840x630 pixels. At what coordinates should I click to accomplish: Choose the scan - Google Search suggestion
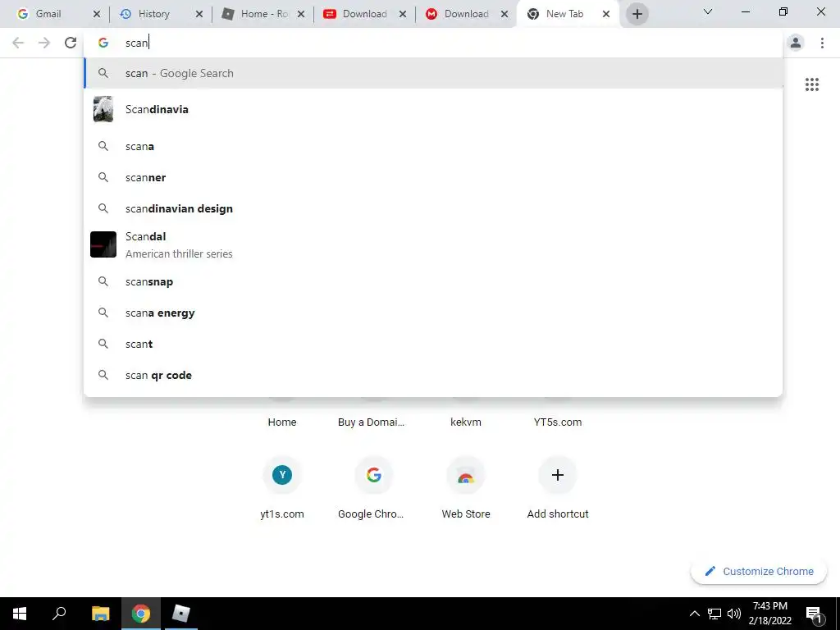click(x=433, y=73)
